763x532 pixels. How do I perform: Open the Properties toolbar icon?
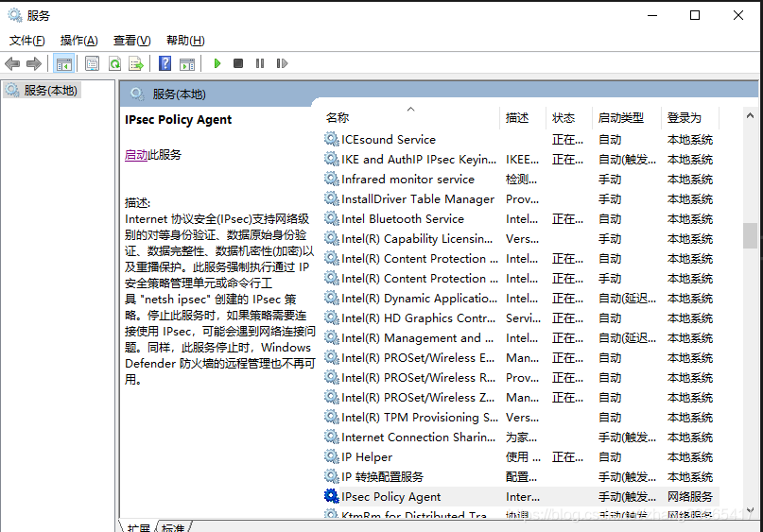tap(92, 63)
